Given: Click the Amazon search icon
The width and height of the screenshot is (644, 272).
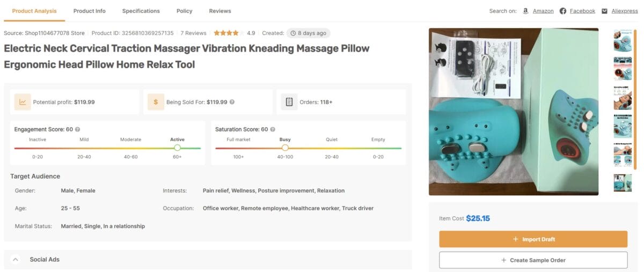Looking at the screenshot, I should [x=525, y=11].
